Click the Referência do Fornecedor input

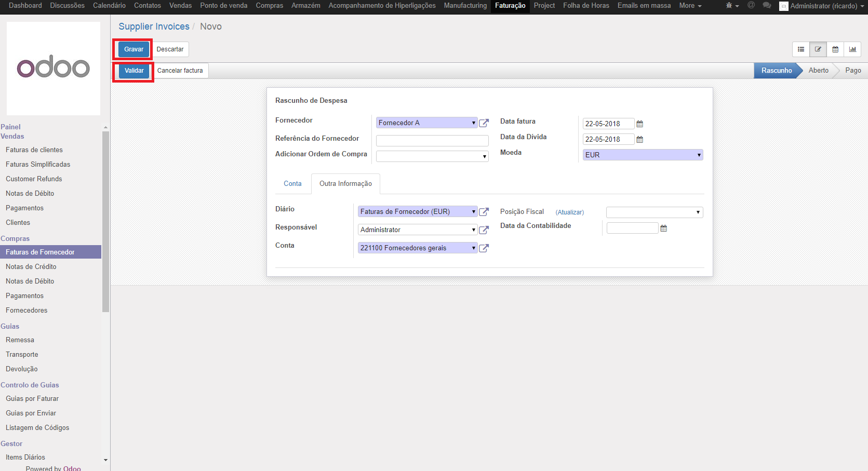point(432,141)
